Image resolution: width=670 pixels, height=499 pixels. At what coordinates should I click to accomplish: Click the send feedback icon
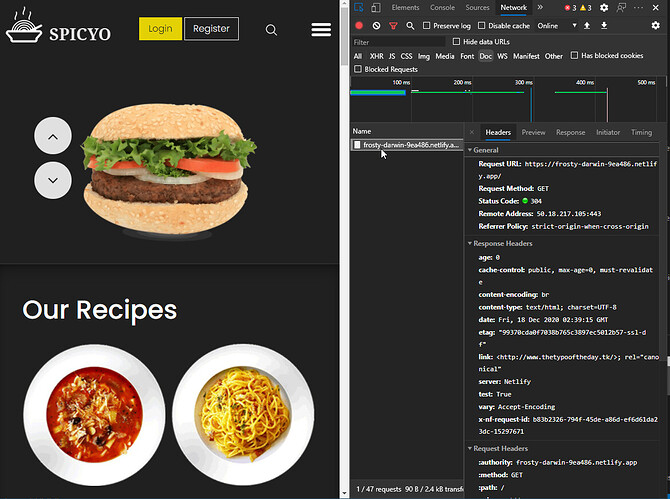pyautogui.click(x=621, y=7)
